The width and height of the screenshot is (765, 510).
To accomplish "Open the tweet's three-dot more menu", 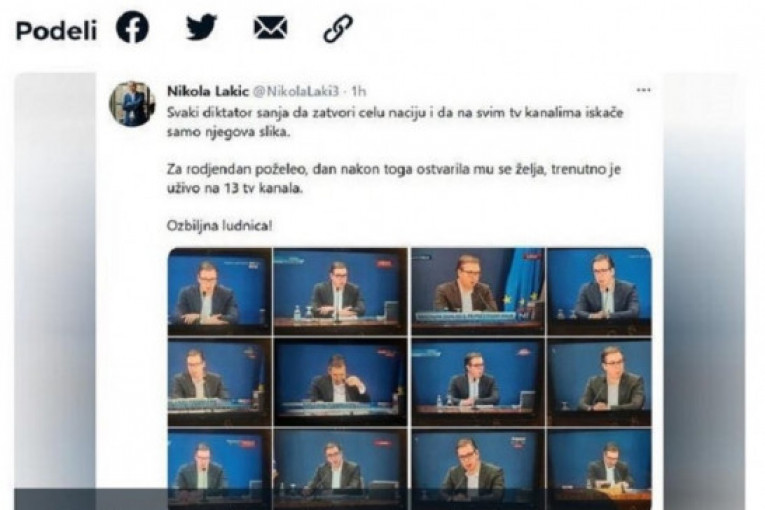I will tap(644, 90).
